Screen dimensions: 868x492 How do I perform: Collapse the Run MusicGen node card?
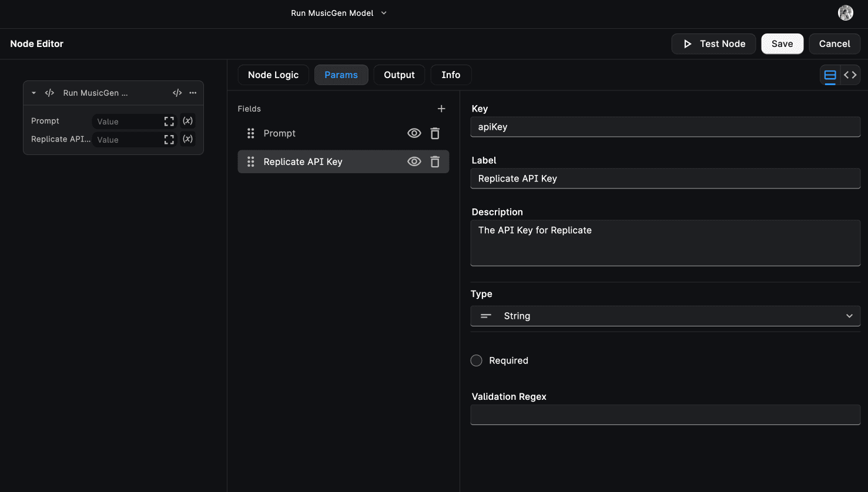[x=33, y=93]
